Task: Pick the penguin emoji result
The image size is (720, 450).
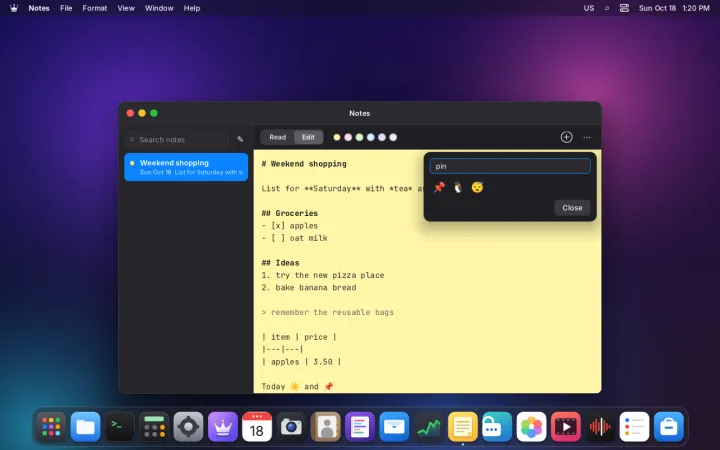Action: click(458, 187)
